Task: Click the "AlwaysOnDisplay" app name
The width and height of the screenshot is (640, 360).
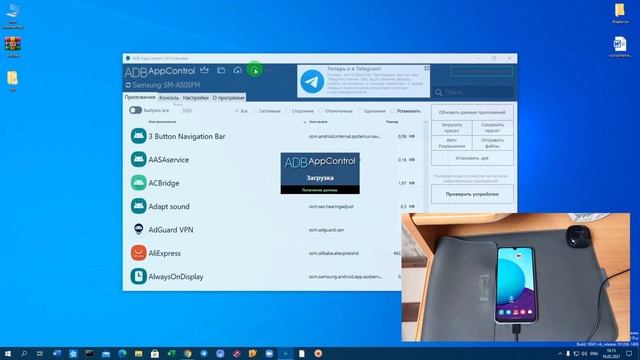Action: [x=176, y=277]
